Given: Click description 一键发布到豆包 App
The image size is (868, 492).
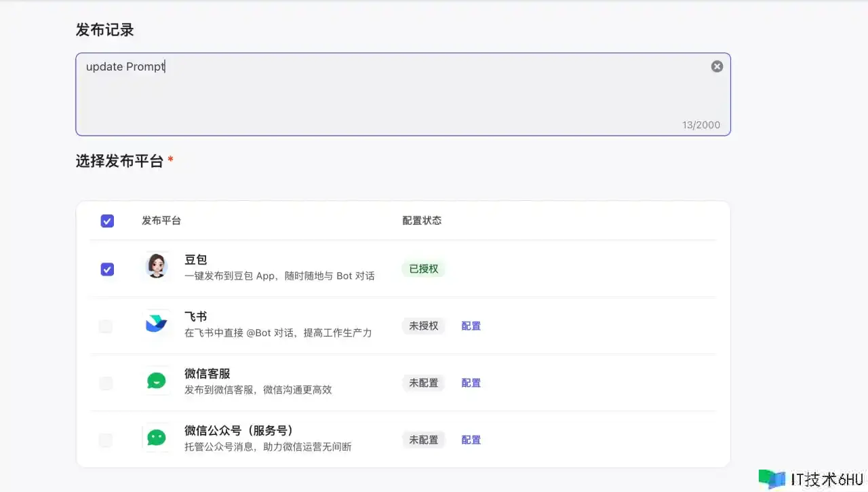Looking at the screenshot, I should pyautogui.click(x=279, y=276).
